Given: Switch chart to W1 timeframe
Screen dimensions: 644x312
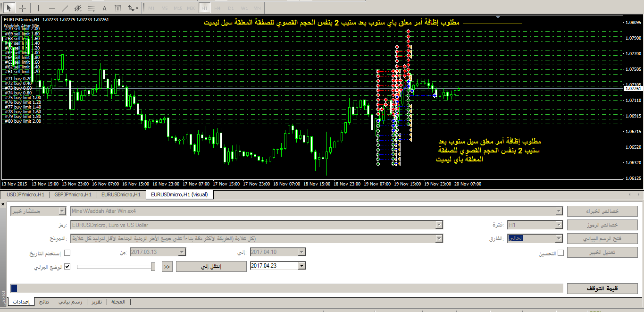Looking at the screenshot, I should click(244, 8).
